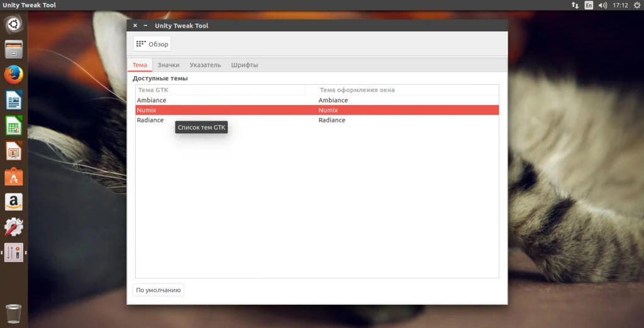This screenshot has width=644, height=328.
Task: Switch to the Тема tab
Action: 140,65
